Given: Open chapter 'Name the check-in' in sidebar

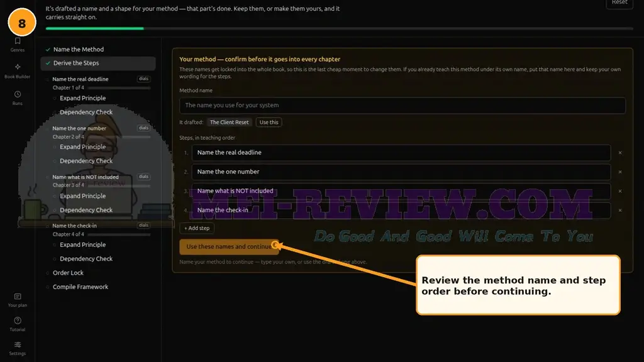Looking at the screenshot, I should tap(74, 226).
